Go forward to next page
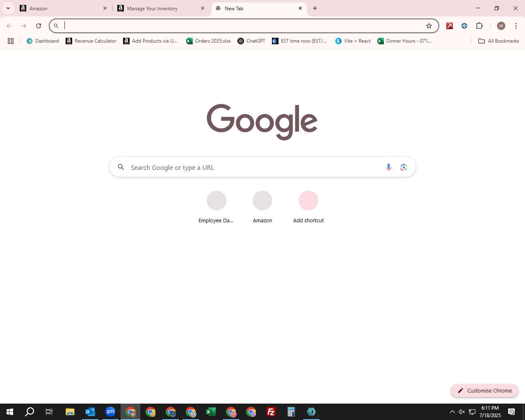The width and height of the screenshot is (525, 420). [x=24, y=26]
